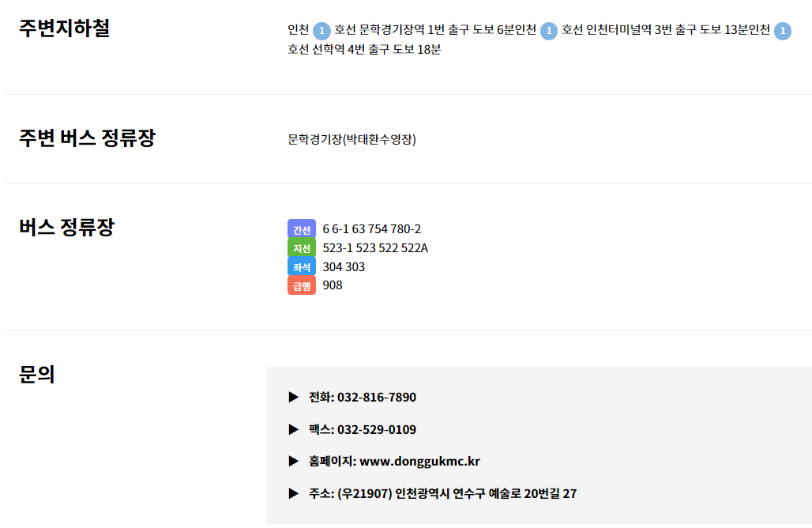Click the triangle bullet beside 전화
The width and height of the screenshot is (812, 528).
pyautogui.click(x=294, y=397)
